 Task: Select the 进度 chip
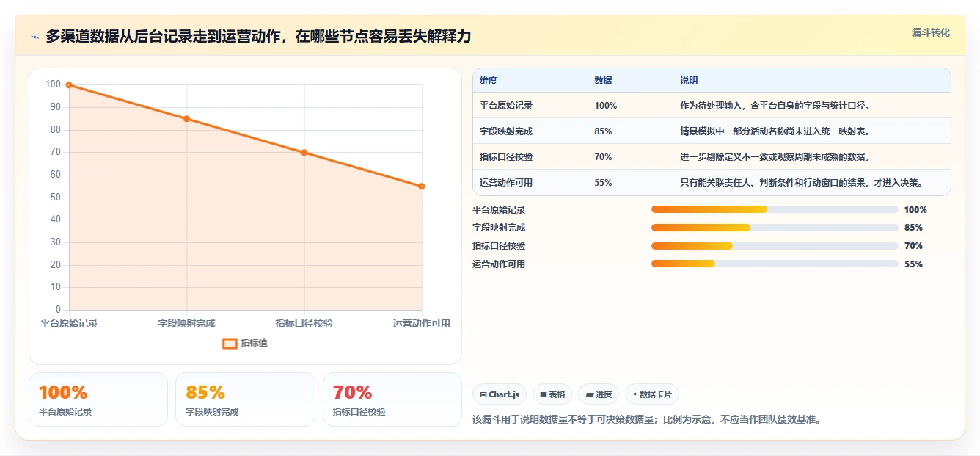[x=599, y=394]
